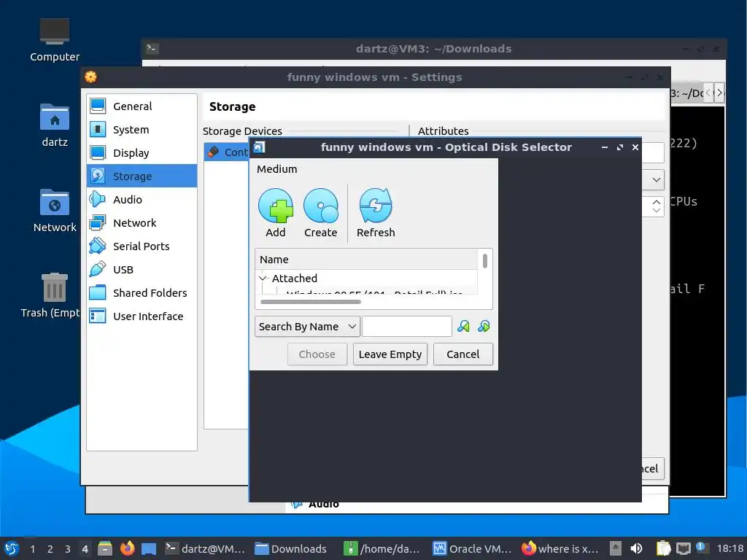
Task: Select the Controller row in Storage Devices
Action: 227,152
